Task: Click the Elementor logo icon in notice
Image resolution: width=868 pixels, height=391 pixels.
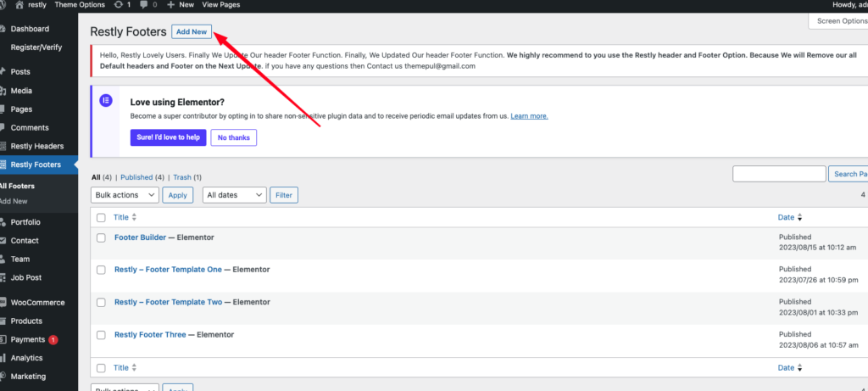Action: 106,100
